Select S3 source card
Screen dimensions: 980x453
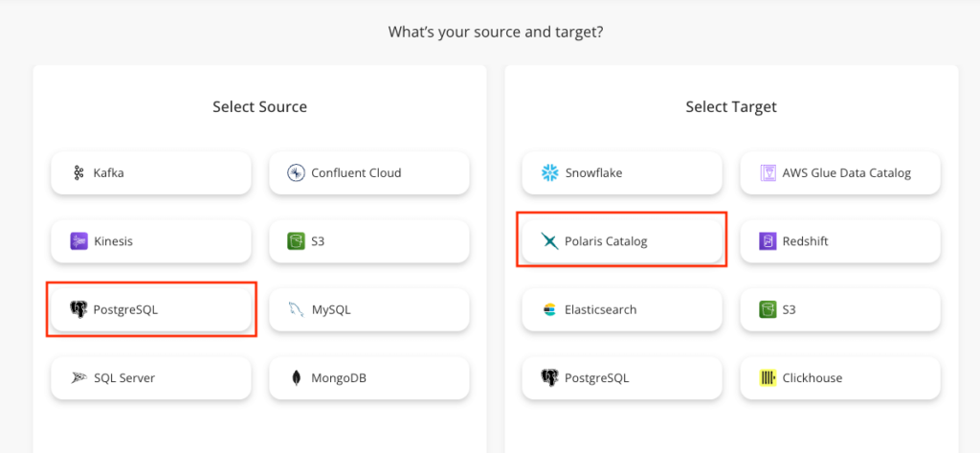(x=369, y=241)
